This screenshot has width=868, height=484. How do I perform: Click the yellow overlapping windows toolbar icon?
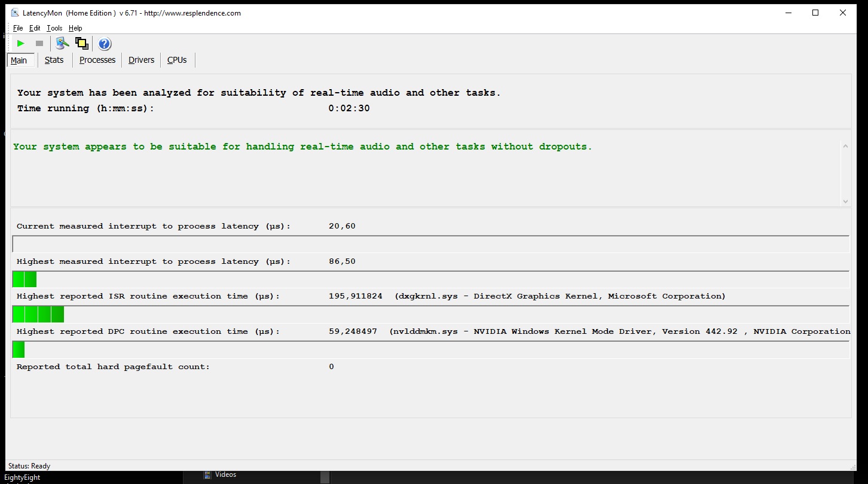tap(82, 43)
